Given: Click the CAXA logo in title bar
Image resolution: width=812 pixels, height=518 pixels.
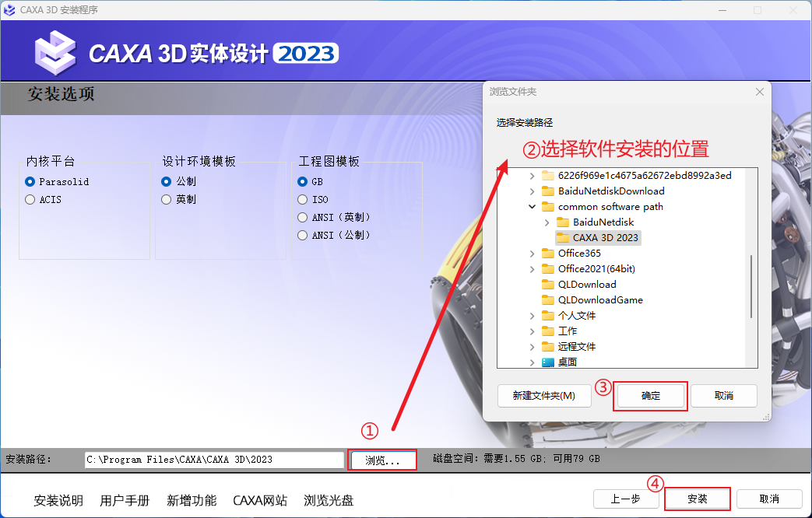Looking at the screenshot, I should [9, 10].
